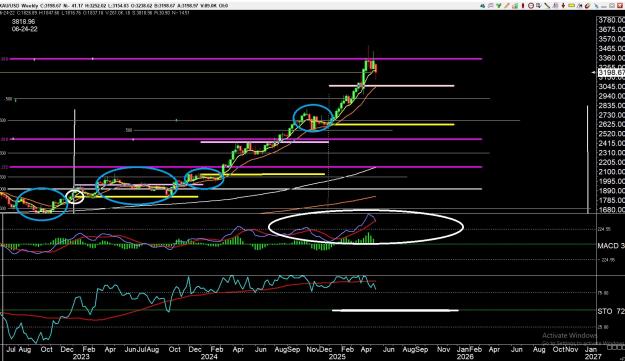Viewport: 625px width, 361px height.
Task: Click the 2835.00 price axis label
Action: pyautogui.click(x=611, y=106)
